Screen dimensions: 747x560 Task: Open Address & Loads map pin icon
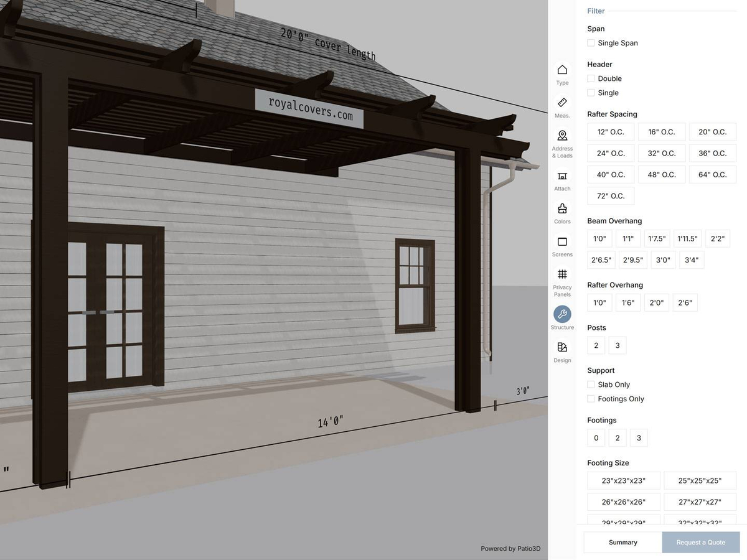click(562, 136)
